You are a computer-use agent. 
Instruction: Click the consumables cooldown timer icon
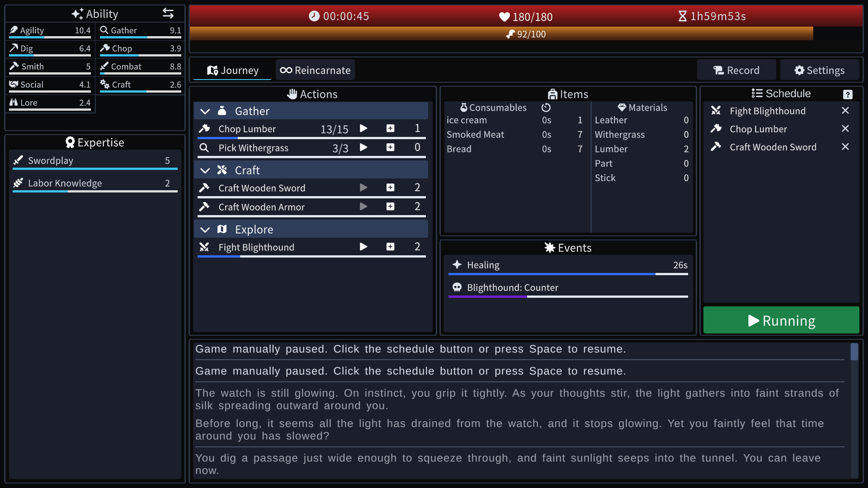point(546,108)
